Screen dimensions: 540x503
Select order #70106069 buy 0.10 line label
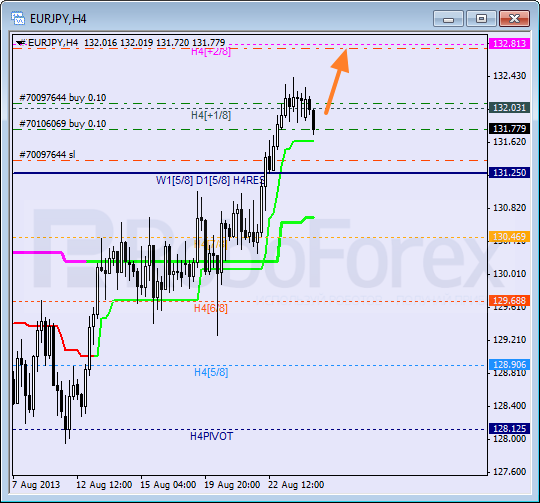coord(63,124)
